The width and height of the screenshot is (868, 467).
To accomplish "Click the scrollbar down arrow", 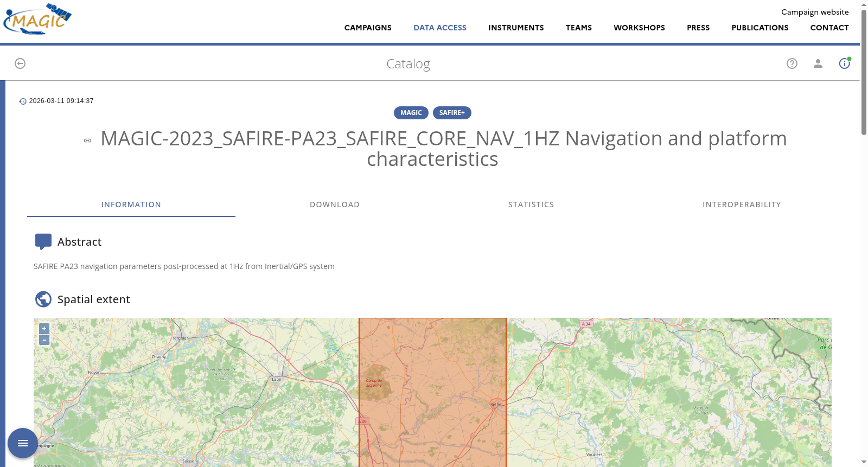I will (x=864, y=463).
